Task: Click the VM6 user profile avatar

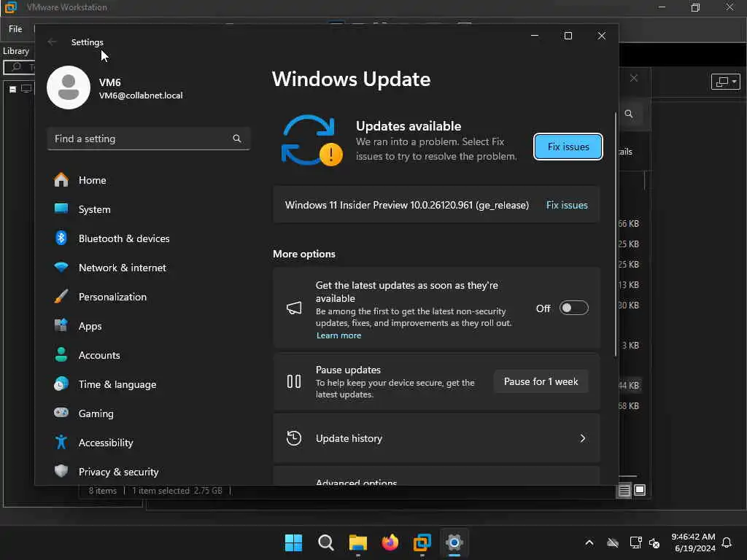Action: tap(69, 87)
